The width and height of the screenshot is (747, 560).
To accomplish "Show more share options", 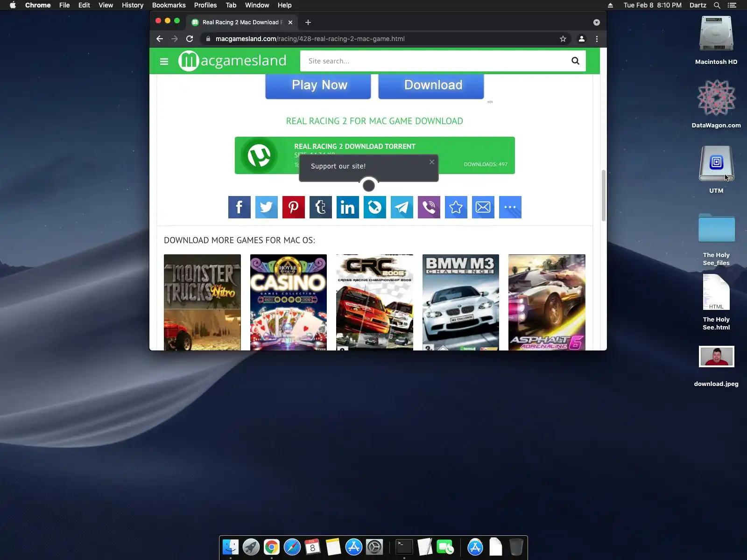I will [x=510, y=207].
